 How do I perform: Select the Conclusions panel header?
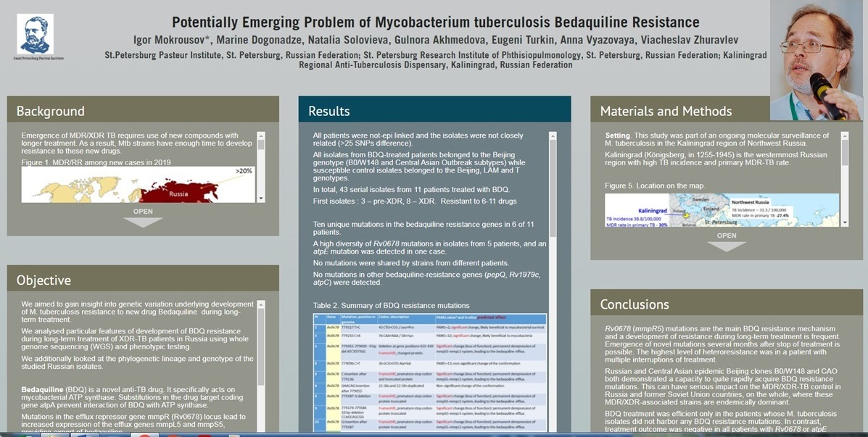(x=727, y=304)
